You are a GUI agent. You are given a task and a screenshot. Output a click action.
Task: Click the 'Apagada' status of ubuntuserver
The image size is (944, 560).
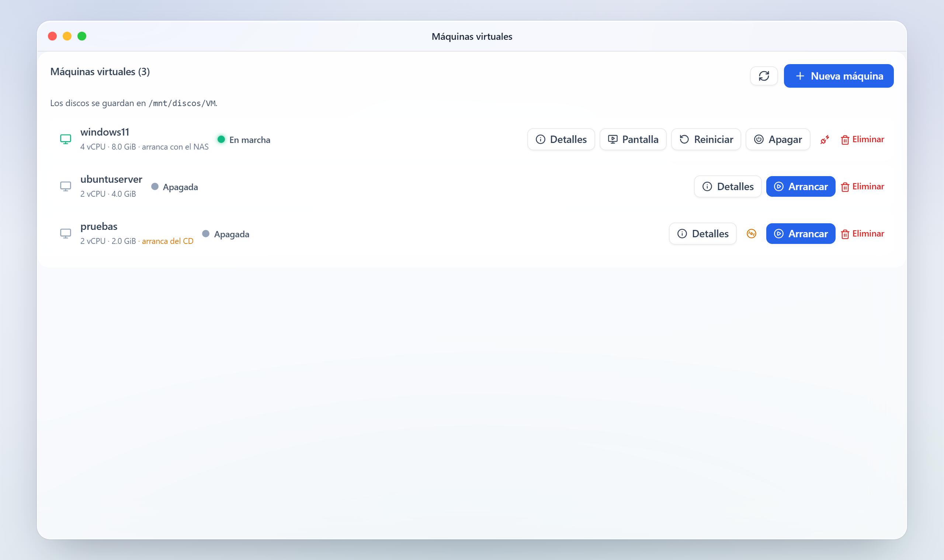(174, 187)
